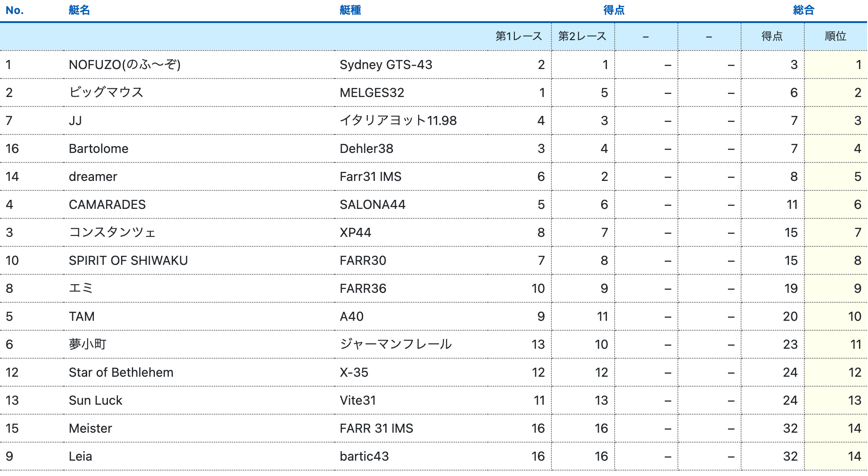Image resolution: width=868 pixels, height=476 pixels.
Task: Click the MELGES32 boat type cell
Action: tap(372, 92)
